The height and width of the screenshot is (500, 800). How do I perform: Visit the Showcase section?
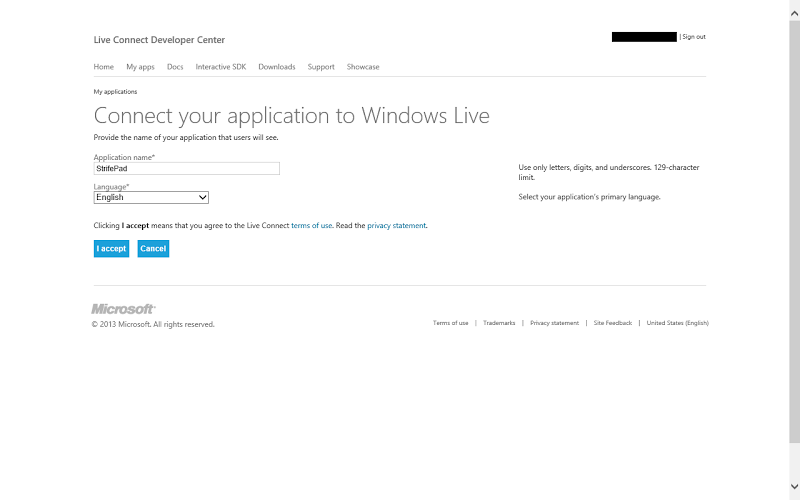tap(363, 67)
